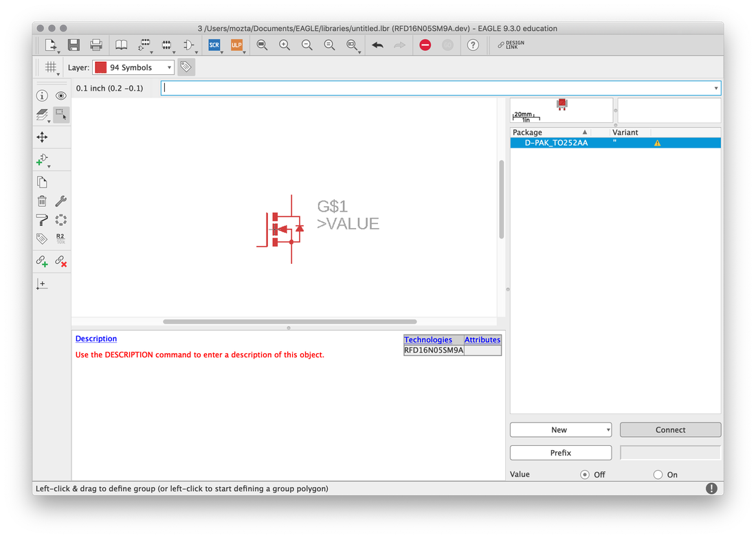Select the Show eye tool
Viewport: 756px width, 538px height.
(x=60, y=96)
